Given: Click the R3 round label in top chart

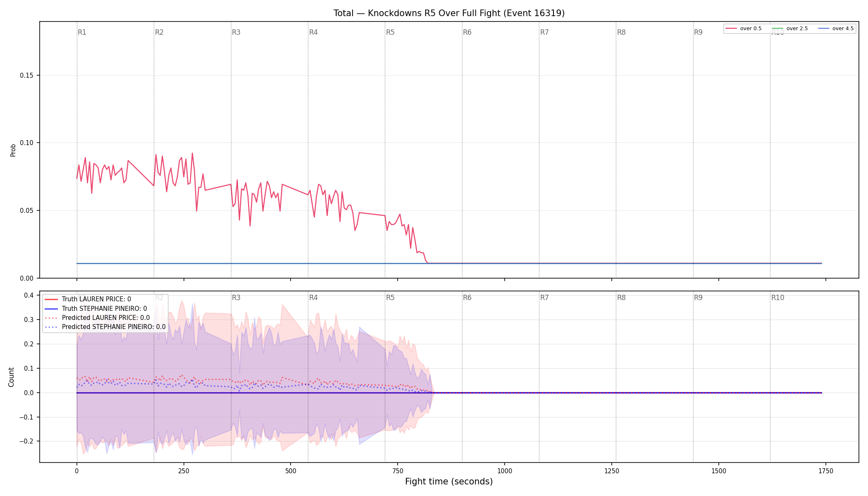Looking at the screenshot, I should [x=236, y=32].
